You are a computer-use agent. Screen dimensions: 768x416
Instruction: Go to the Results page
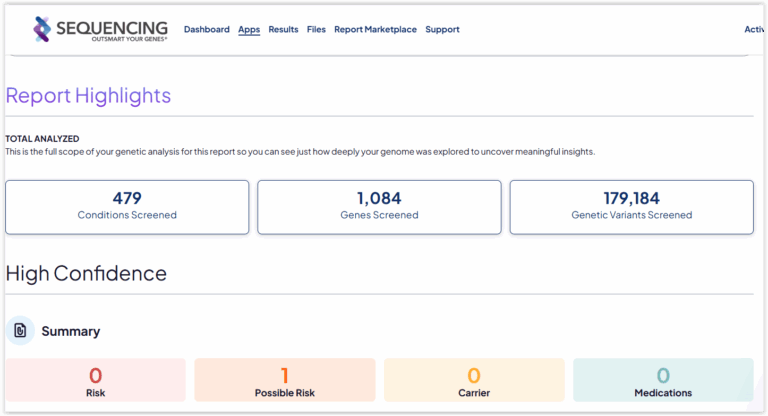(283, 30)
